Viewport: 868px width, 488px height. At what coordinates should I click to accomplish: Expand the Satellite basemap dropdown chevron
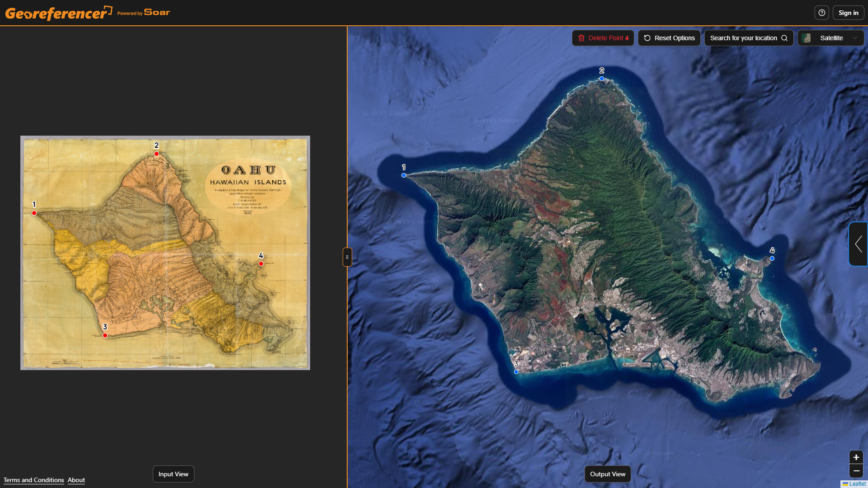(856, 38)
